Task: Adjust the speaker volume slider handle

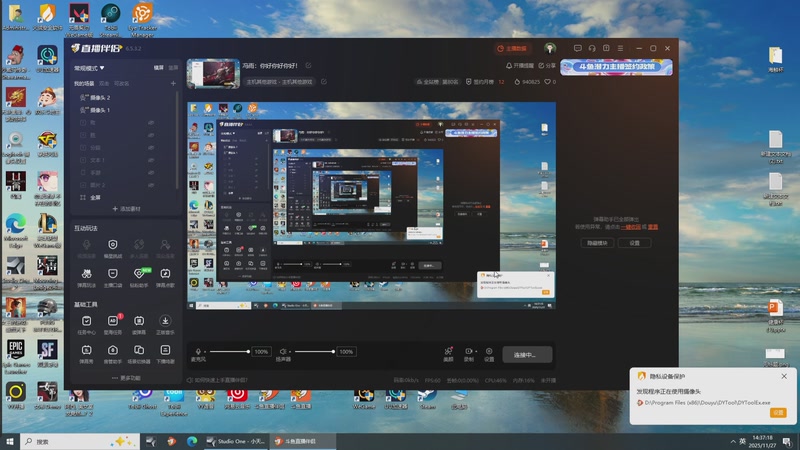Action: pos(333,352)
